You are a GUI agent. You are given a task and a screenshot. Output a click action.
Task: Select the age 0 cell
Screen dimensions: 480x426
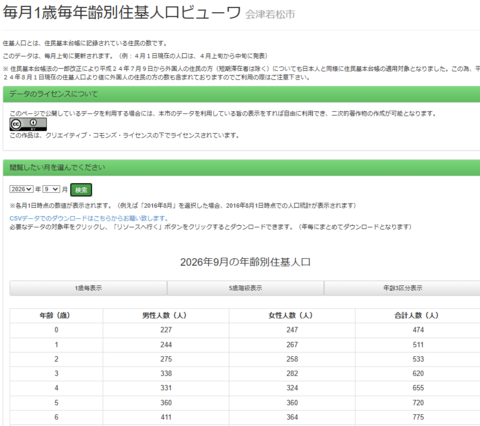56,330
